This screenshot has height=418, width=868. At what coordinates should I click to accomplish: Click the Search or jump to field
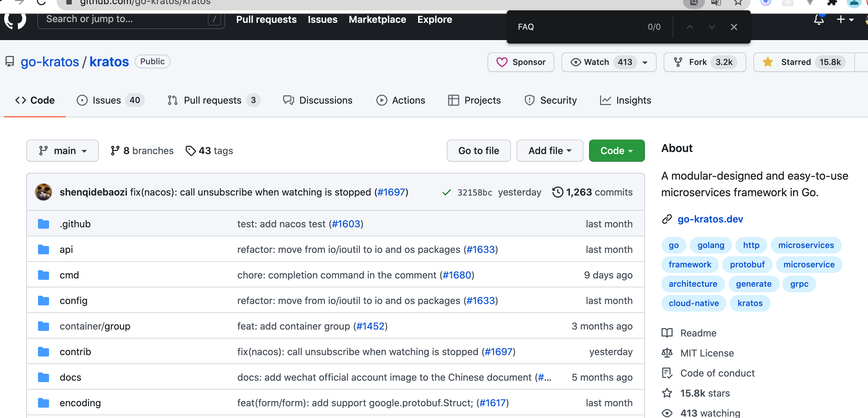[131, 20]
